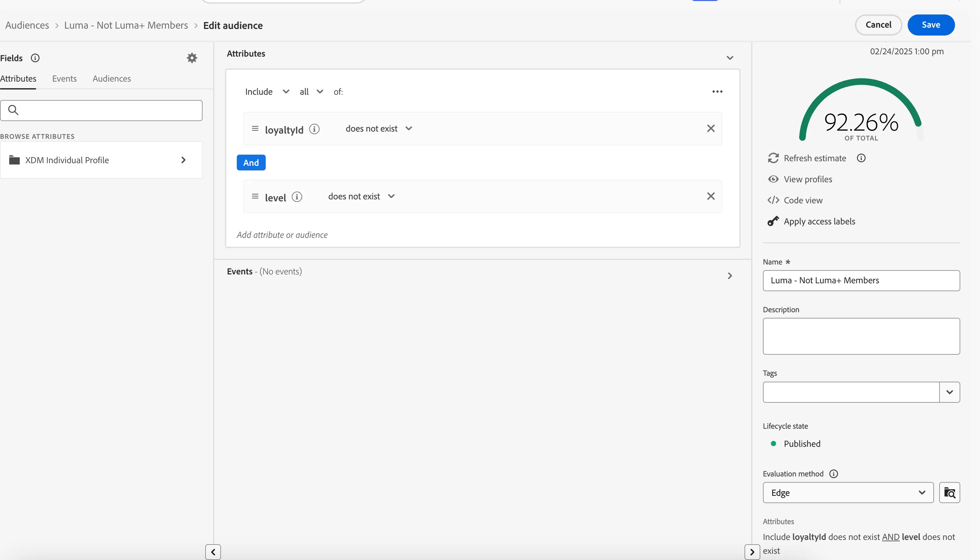Click Evaluation method info icon
The height and width of the screenshot is (560, 980).
(834, 474)
